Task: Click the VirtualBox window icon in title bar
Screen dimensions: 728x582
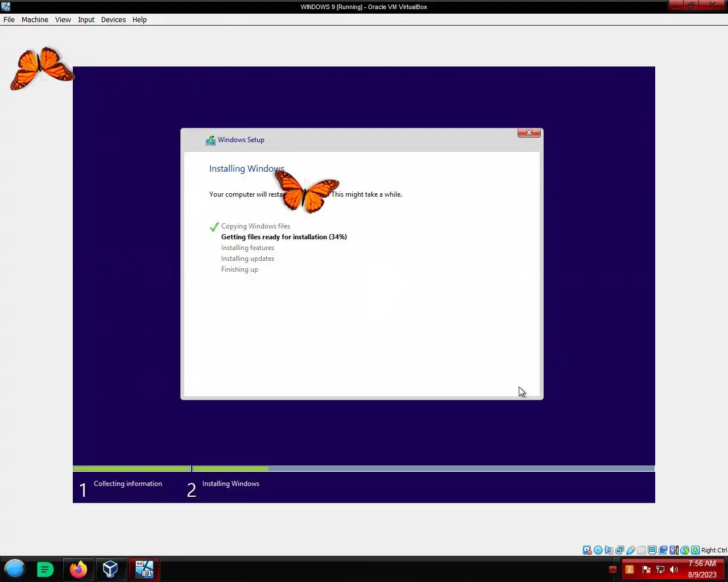Action: (x=6, y=7)
